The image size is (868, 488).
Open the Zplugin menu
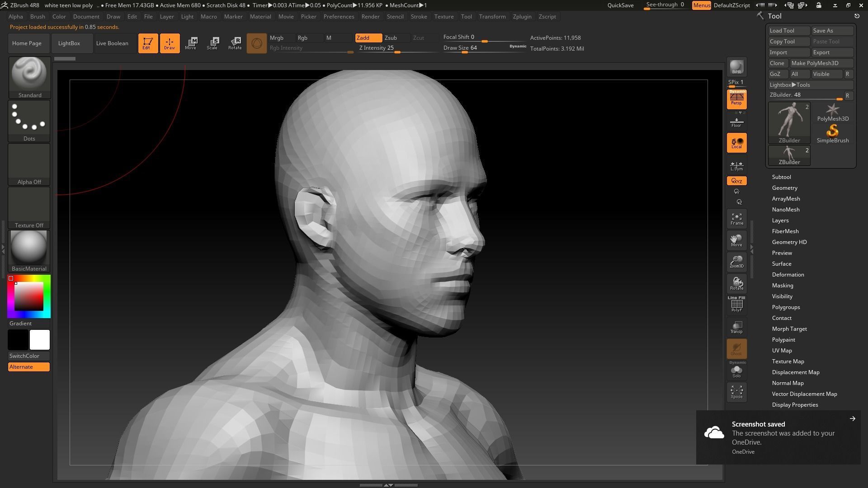[x=522, y=17]
